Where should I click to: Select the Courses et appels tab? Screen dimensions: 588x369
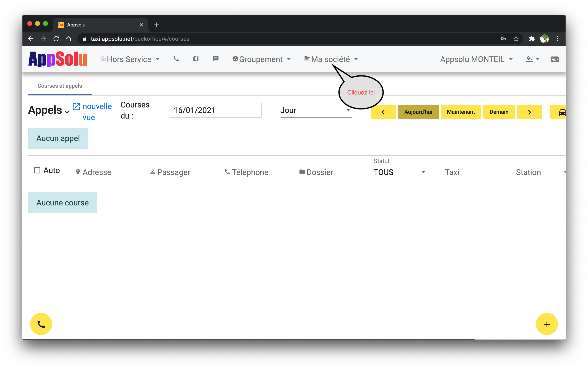(x=59, y=86)
